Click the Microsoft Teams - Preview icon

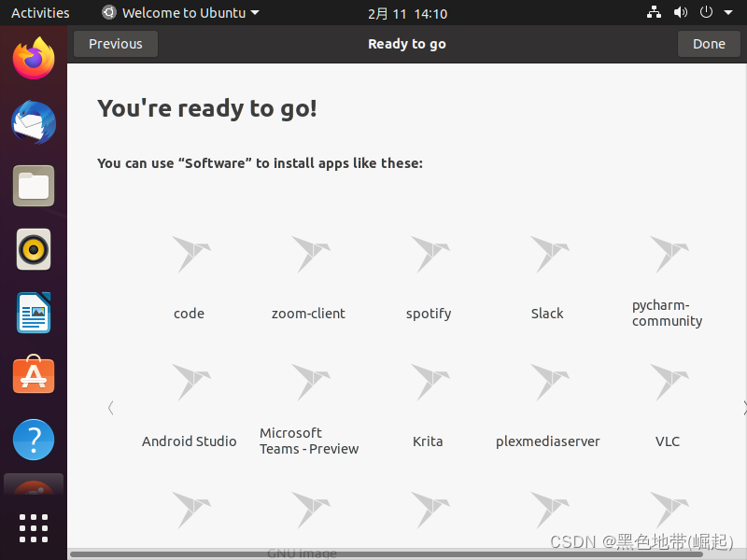[x=310, y=382]
